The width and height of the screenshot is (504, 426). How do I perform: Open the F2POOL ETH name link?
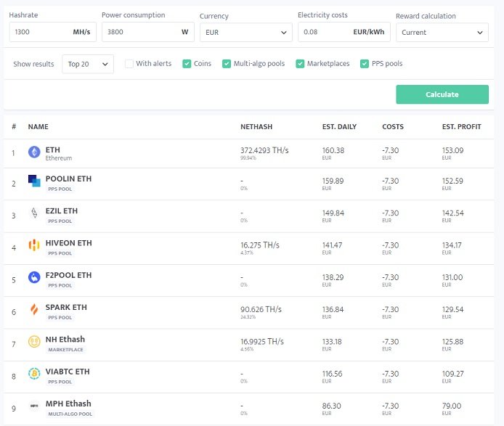[68, 275]
